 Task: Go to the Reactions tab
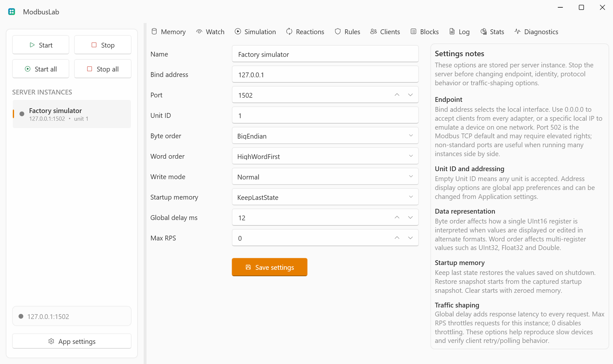(x=305, y=32)
